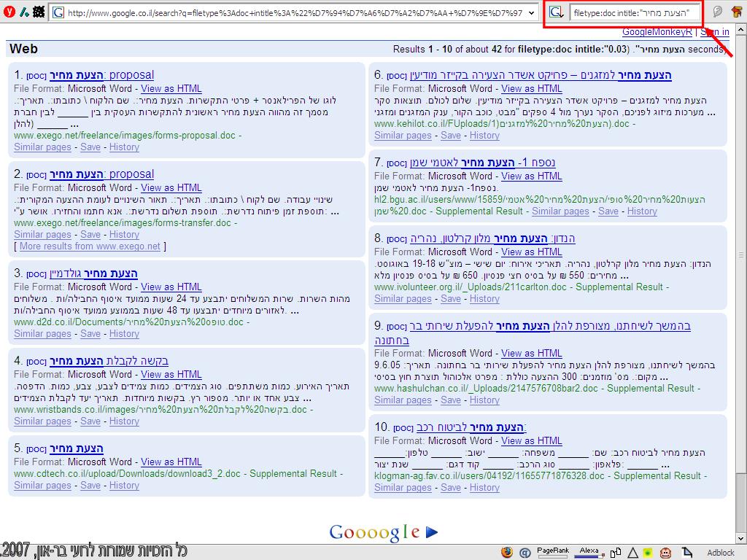Open History for hashulchan.co.il result

(484, 400)
